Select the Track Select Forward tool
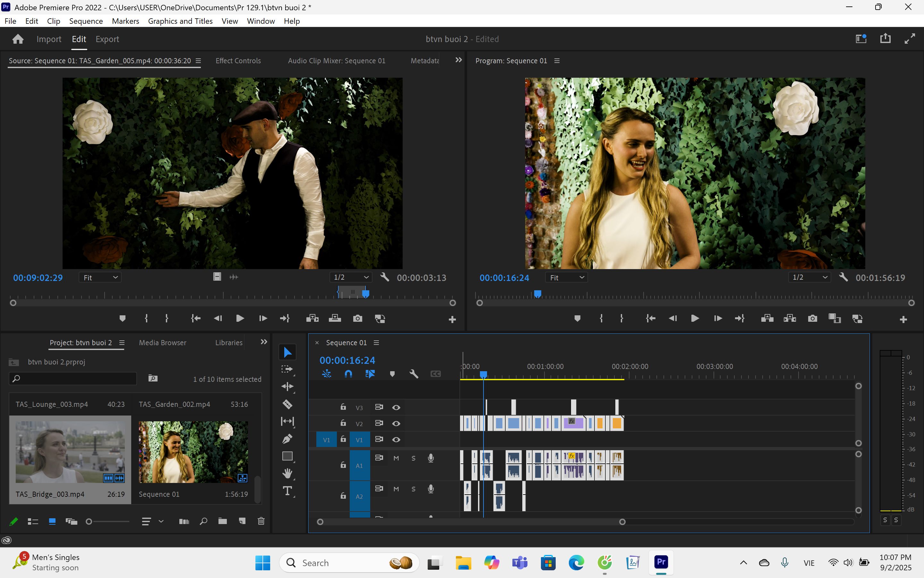 coord(287,369)
